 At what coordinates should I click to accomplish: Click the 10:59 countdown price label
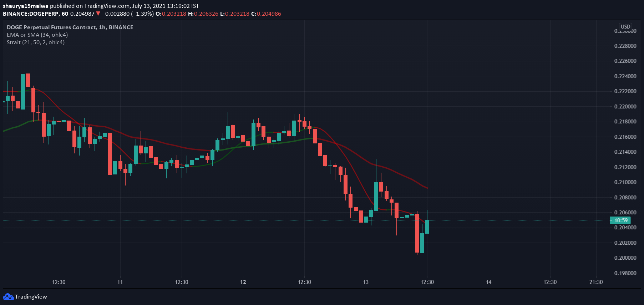pyautogui.click(x=620, y=220)
